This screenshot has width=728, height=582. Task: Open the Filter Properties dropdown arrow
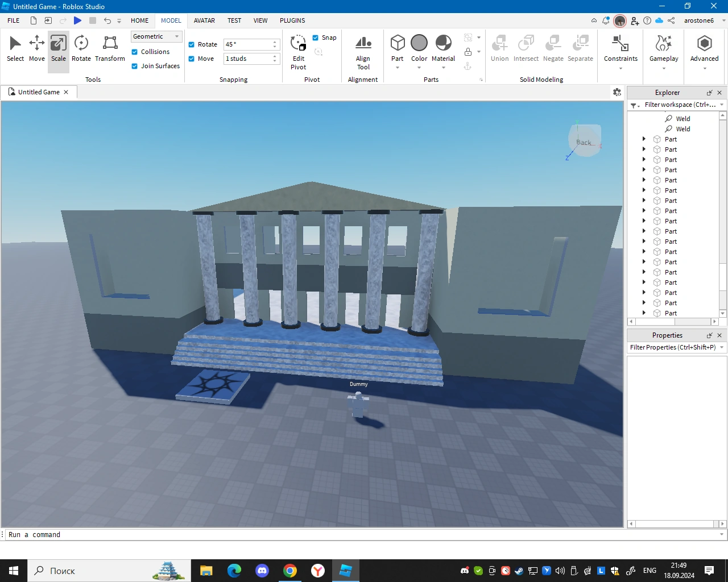tap(722, 347)
